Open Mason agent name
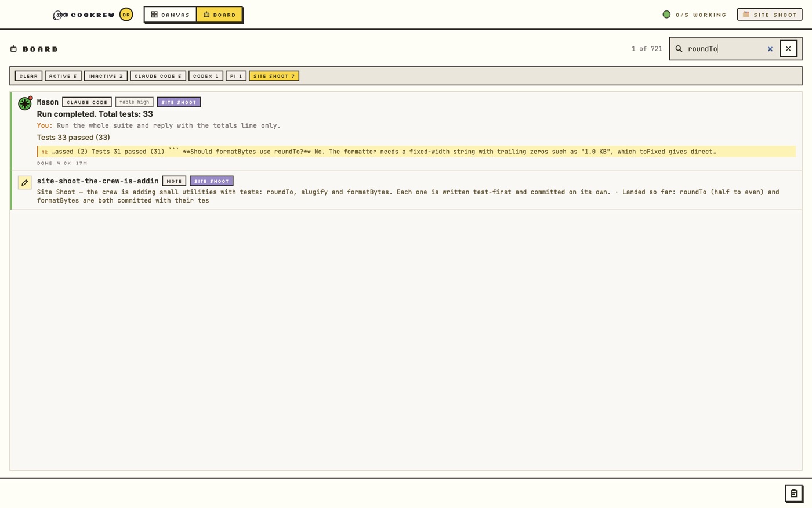This screenshot has height=508, width=812. coord(48,102)
